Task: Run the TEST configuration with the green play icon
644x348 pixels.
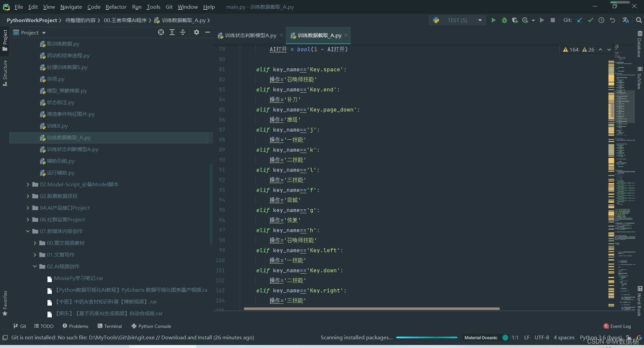Action: pyautogui.click(x=493, y=20)
